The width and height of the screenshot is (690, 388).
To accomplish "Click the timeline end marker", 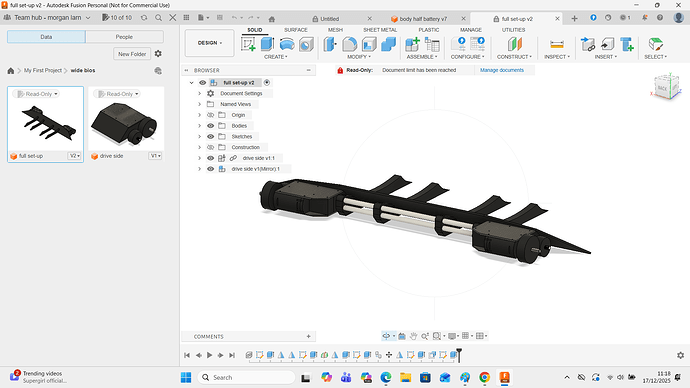I will (459, 355).
